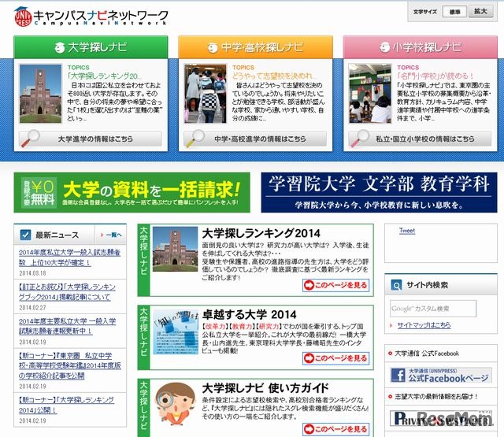Click 大学探しナビ green side label of ranking article

(143, 260)
